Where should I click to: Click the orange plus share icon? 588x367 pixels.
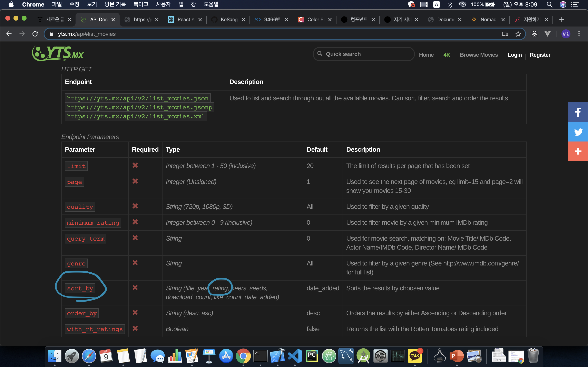tap(578, 151)
